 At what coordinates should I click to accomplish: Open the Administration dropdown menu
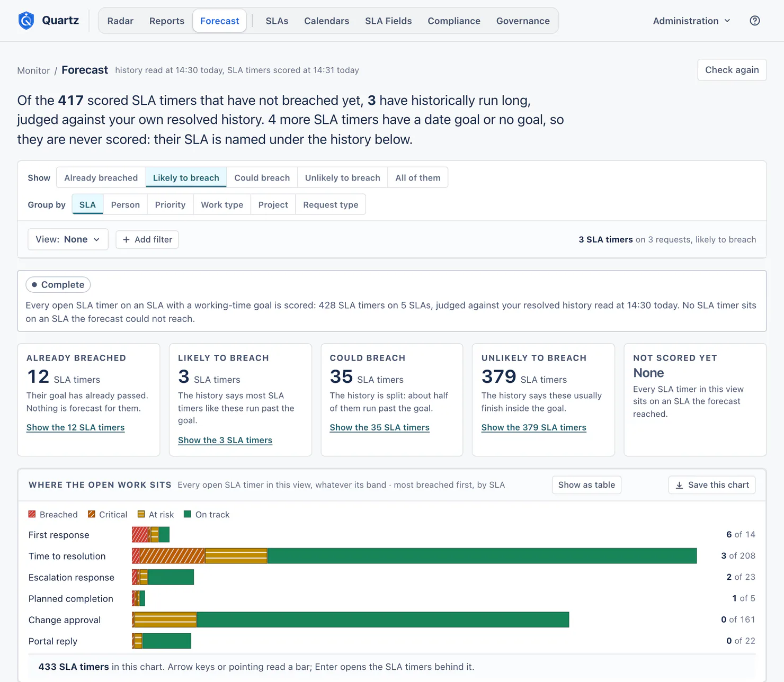691,21
